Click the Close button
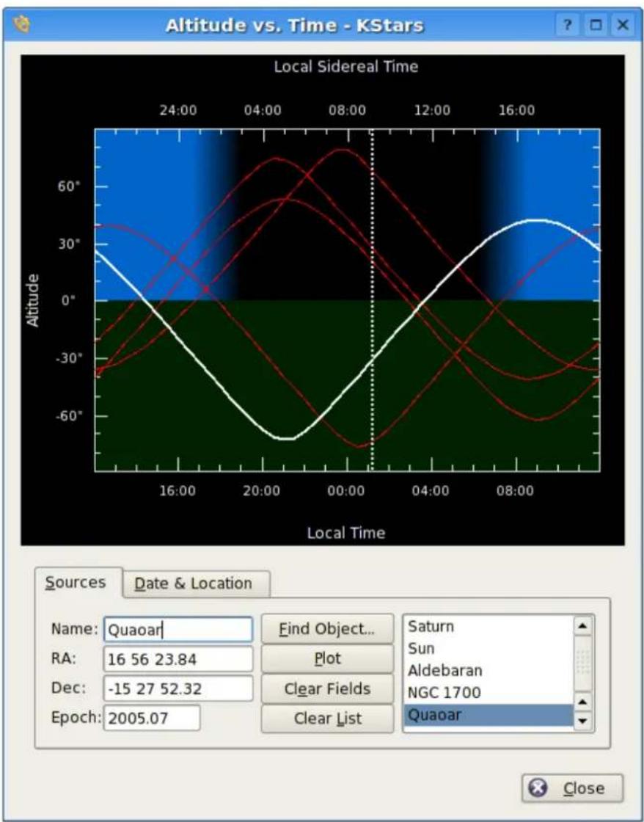The width and height of the screenshot is (644, 822). click(573, 788)
